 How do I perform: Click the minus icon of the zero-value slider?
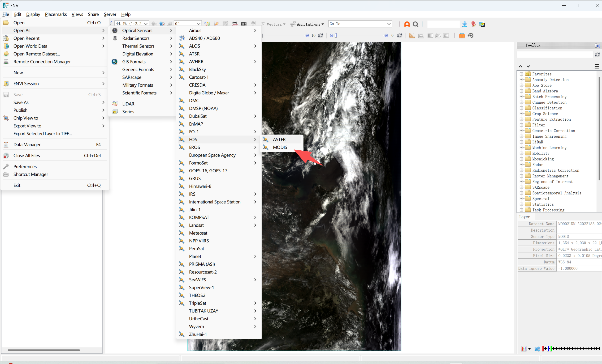331,35
